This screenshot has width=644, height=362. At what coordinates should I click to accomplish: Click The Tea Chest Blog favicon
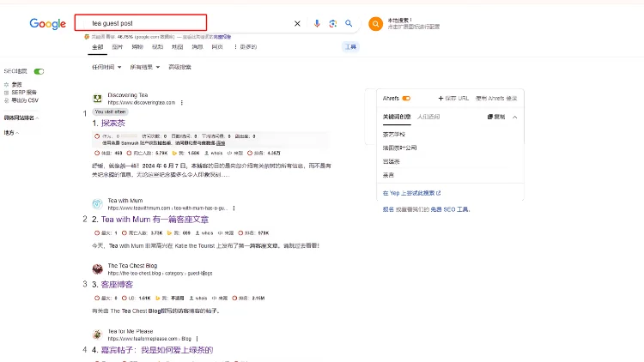(97, 268)
